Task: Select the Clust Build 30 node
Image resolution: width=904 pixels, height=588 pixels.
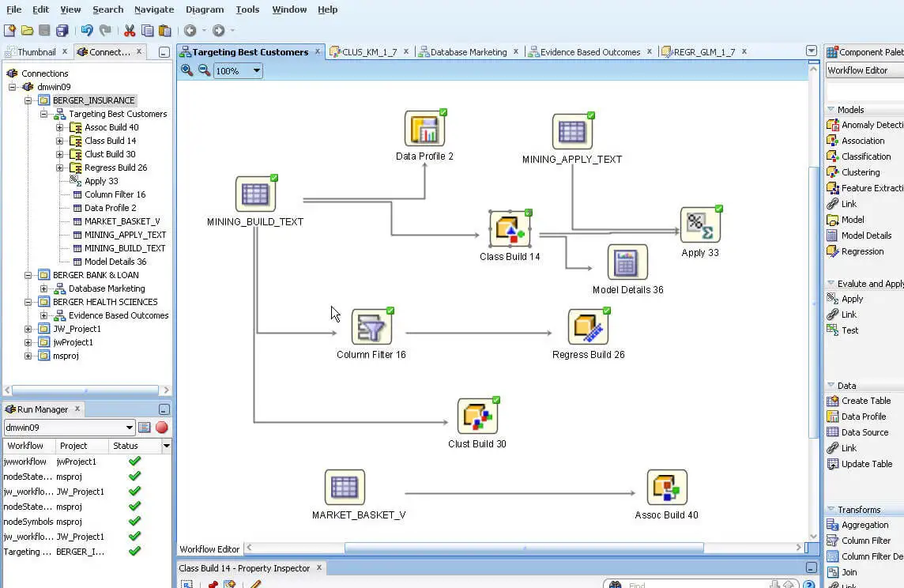Action: pyautogui.click(x=477, y=416)
